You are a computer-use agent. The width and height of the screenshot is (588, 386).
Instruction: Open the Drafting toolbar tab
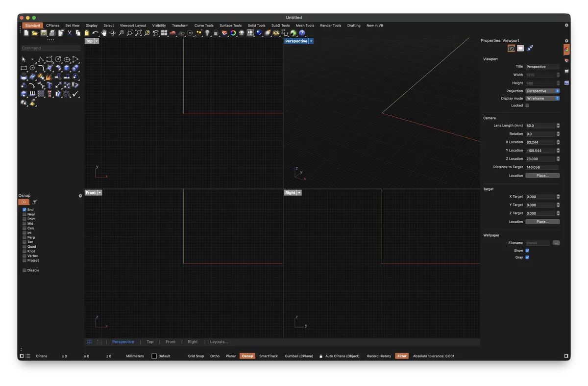(x=354, y=26)
